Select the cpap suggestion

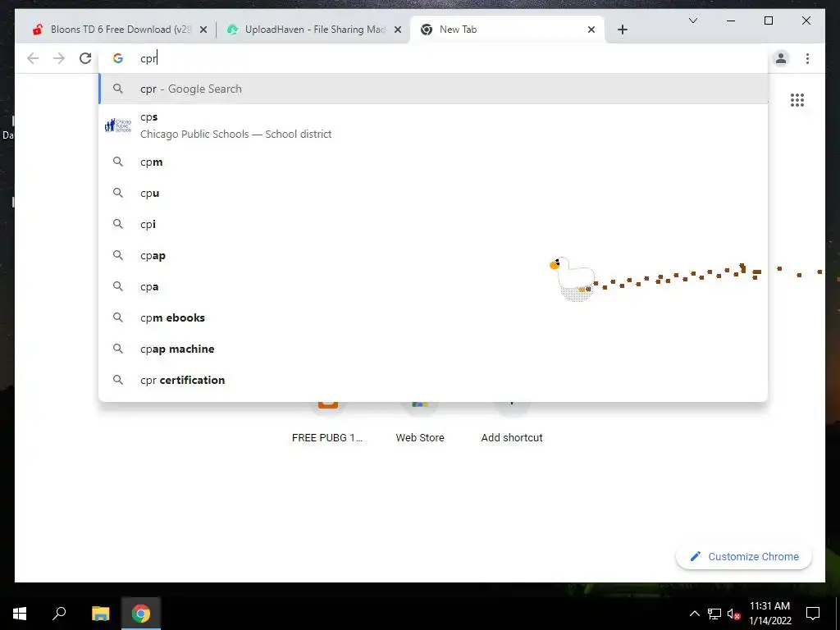tap(433, 256)
